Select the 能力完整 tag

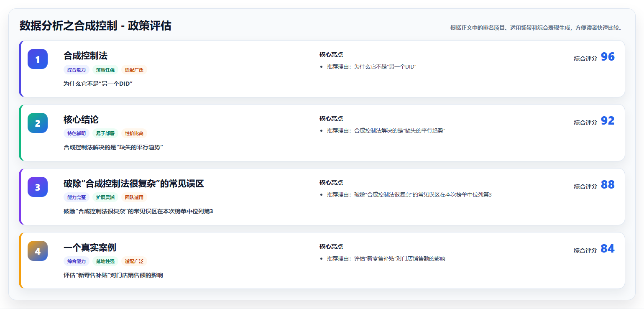(77, 197)
